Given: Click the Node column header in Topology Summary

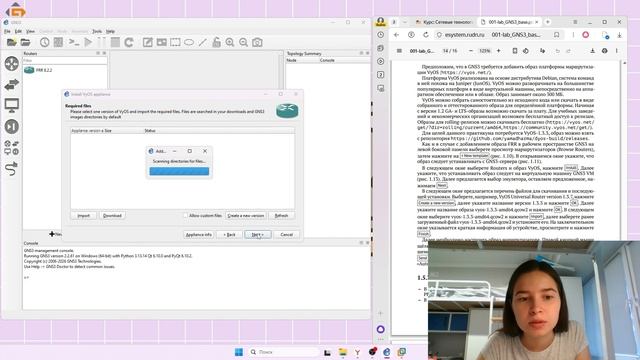Looking at the screenshot, I should click(302, 60).
